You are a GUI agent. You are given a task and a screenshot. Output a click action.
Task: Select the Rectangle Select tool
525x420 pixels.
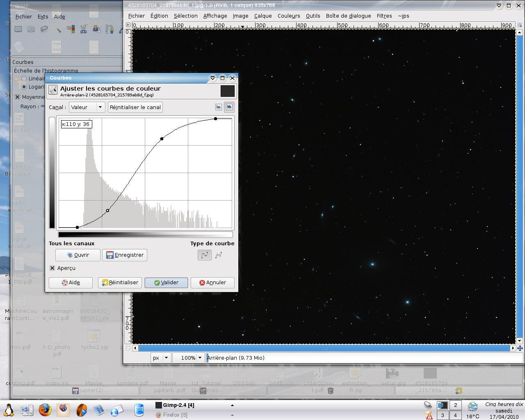coord(18,29)
